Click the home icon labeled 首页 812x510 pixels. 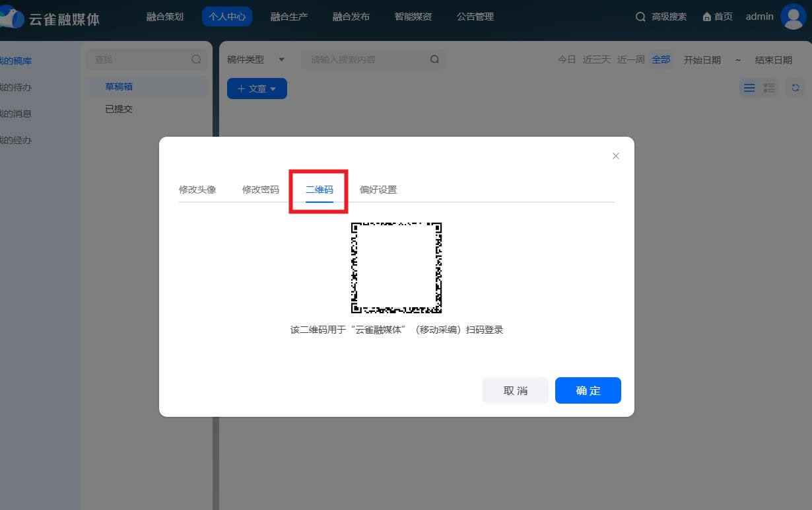717,17
